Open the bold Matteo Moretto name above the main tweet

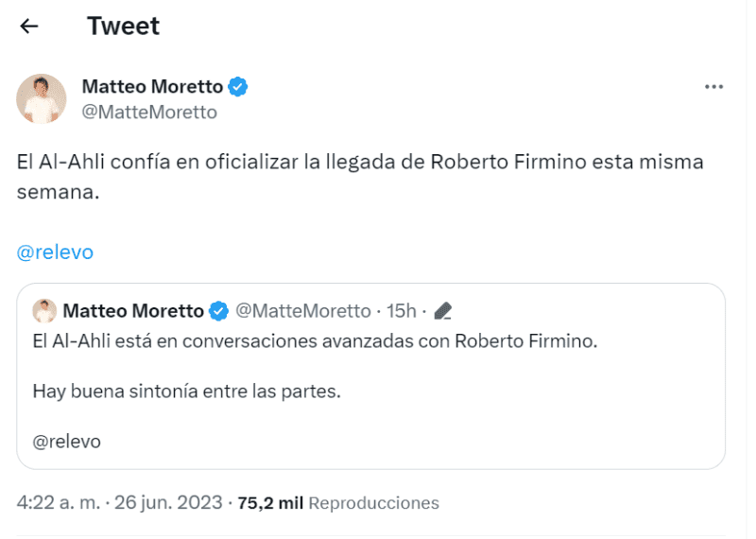click(x=152, y=87)
